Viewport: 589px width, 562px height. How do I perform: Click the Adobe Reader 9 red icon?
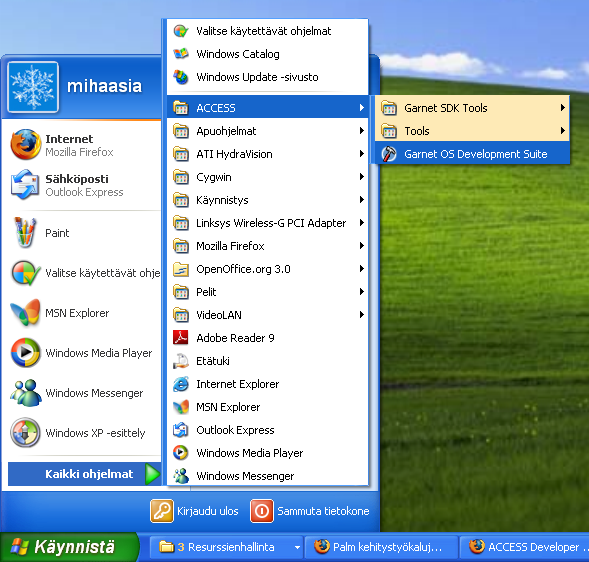(181, 338)
